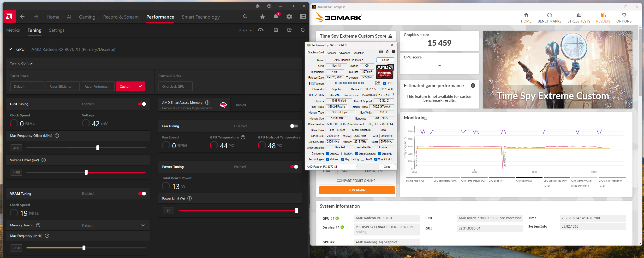
Task: Click the AMD logo icon in Adrenalin
Action: click(x=9, y=17)
